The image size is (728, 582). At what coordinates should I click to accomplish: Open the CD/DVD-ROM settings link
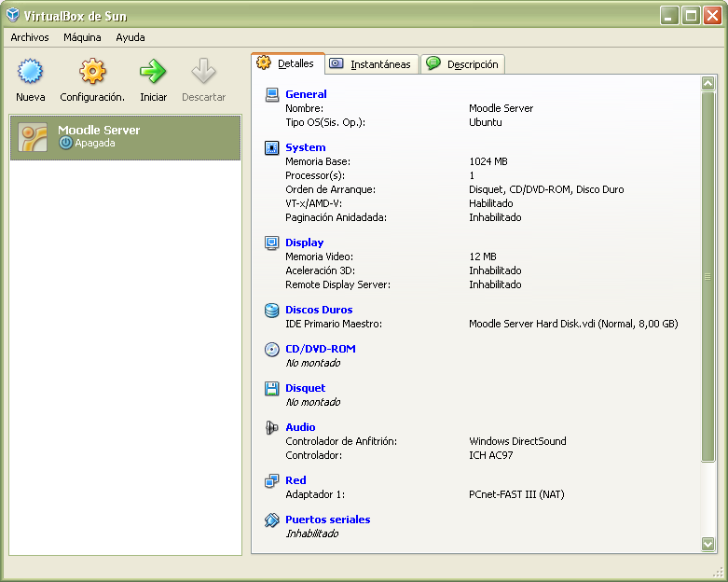click(x=321, y=349)
